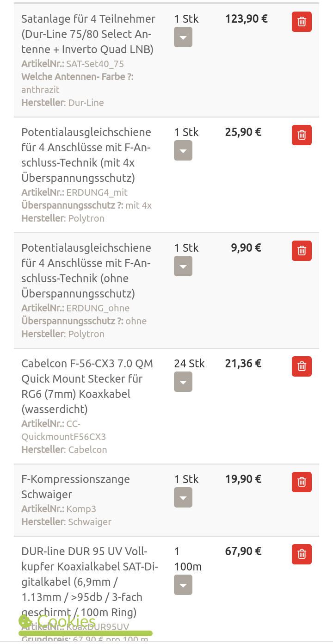Expand the 100m quantity dropdown for Koaxialkabel

click(183, 585)
